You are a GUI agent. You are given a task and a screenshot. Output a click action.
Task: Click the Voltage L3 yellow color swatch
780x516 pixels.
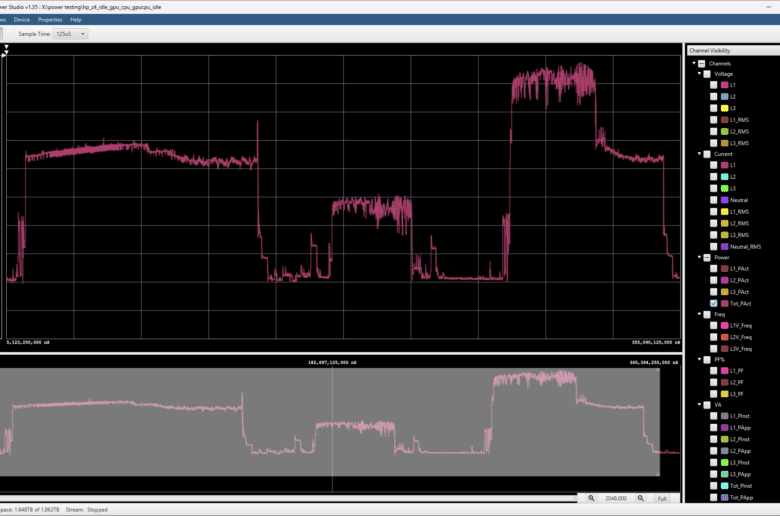click(x=725, y=108)
